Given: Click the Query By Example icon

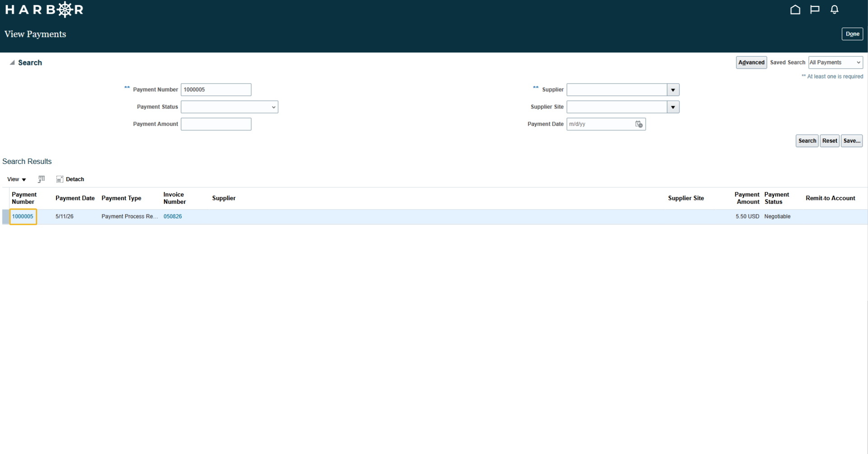Looking at the screenshot, I should [x=42, y=179].
